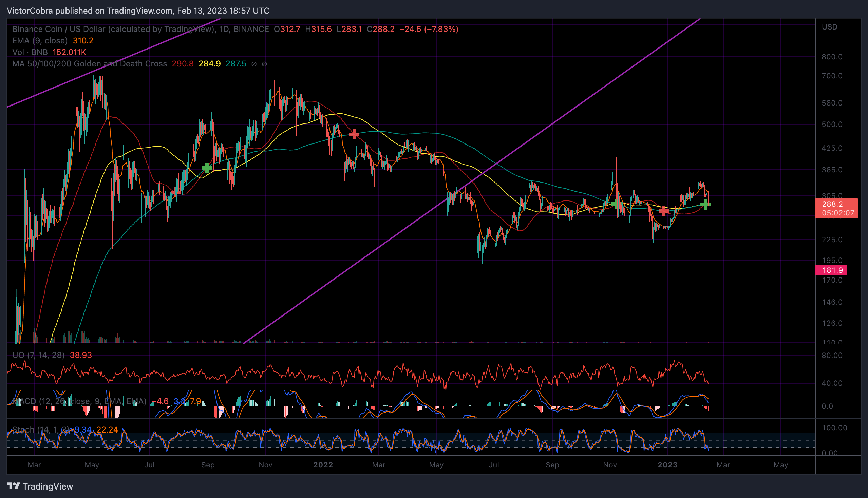Click the pink horizontal support line at 181.9
868x498 pixels.
pos(411,270)
